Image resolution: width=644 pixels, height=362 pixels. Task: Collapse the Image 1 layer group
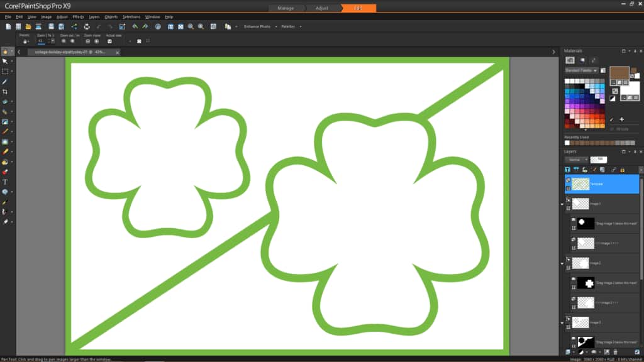click(562, 204)
